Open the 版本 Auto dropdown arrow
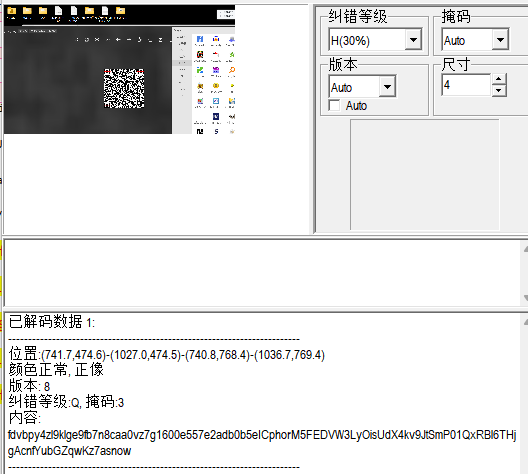528x474 pixels. click(387, 87)
